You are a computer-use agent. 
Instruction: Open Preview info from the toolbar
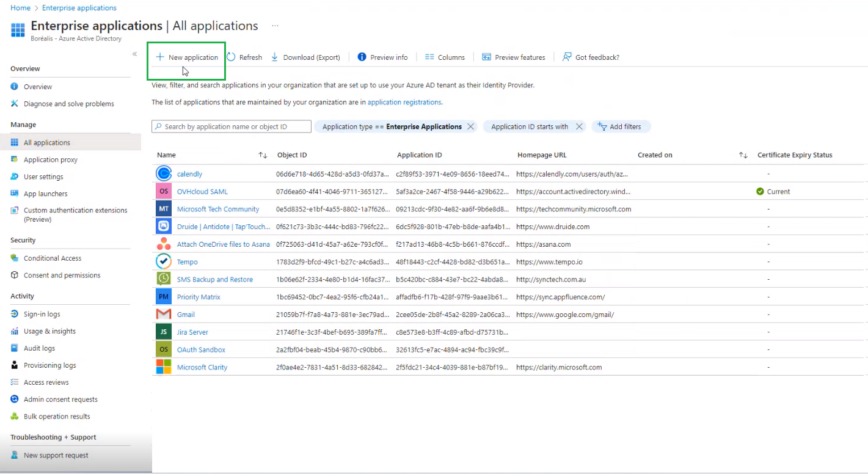click(x=382, y=57)
